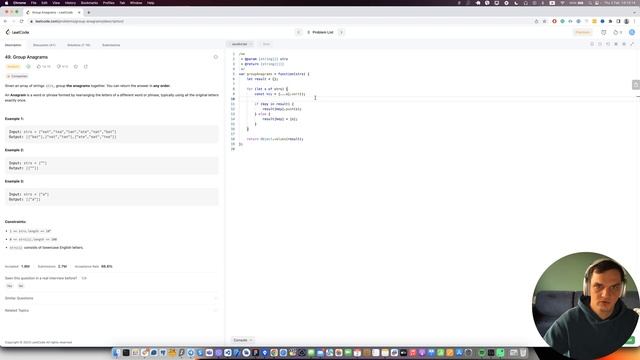The width and height of the screenshot is (640, 360).
Task: Click the '49. Group Anagrams' title
Action: (x=26, y=57)
